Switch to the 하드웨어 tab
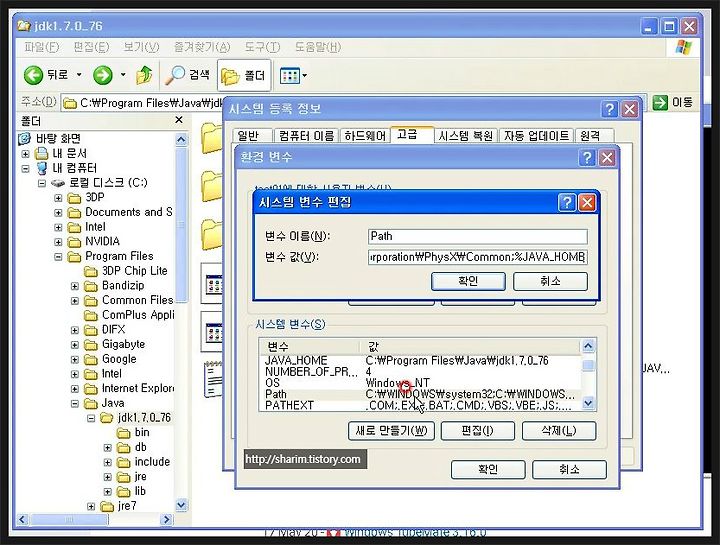The width and height of the screenshot is (720, 545). [x=365, y=136]
